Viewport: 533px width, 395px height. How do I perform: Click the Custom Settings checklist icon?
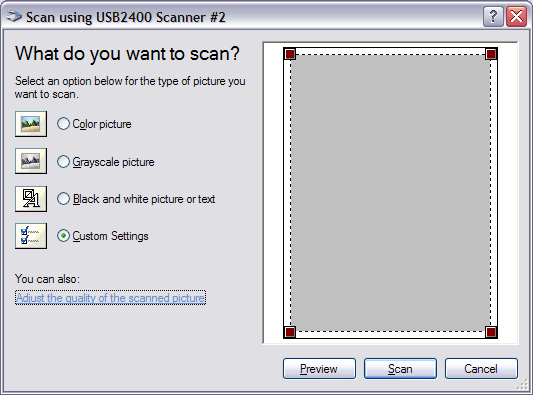click(x=31, y=236)
